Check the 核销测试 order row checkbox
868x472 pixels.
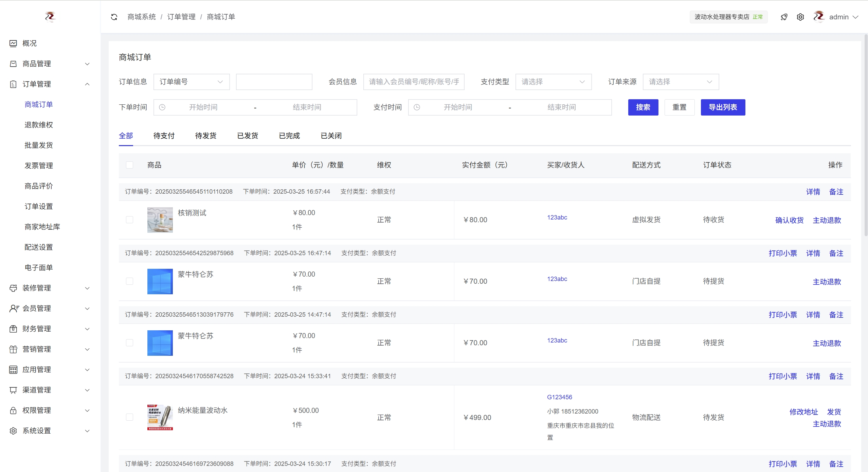coord(129,220)
